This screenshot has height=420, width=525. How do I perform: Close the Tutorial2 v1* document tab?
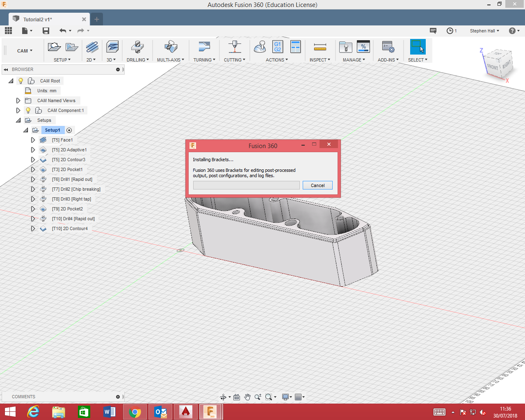pyautogui.click(x=84, y=19)
